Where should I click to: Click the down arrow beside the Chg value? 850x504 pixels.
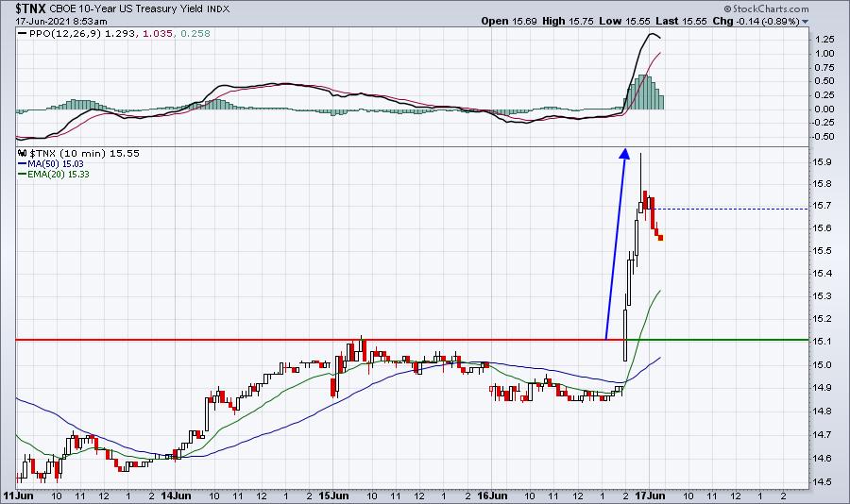804,21
